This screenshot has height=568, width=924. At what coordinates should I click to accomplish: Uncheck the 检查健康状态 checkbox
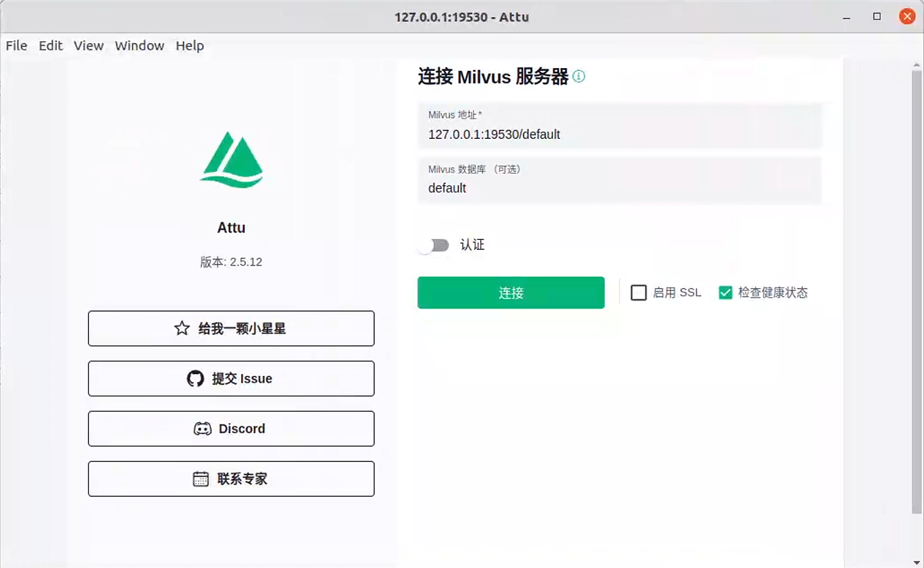click(725, 292)
